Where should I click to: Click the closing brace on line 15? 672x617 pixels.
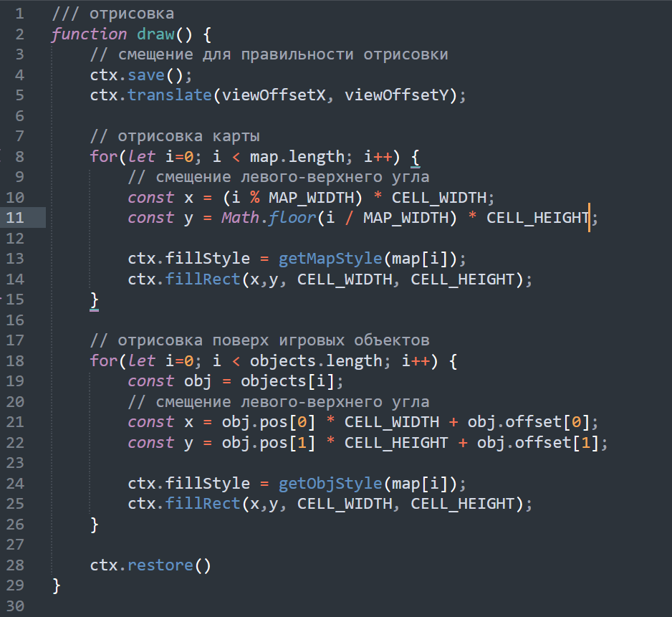(95, 300)
